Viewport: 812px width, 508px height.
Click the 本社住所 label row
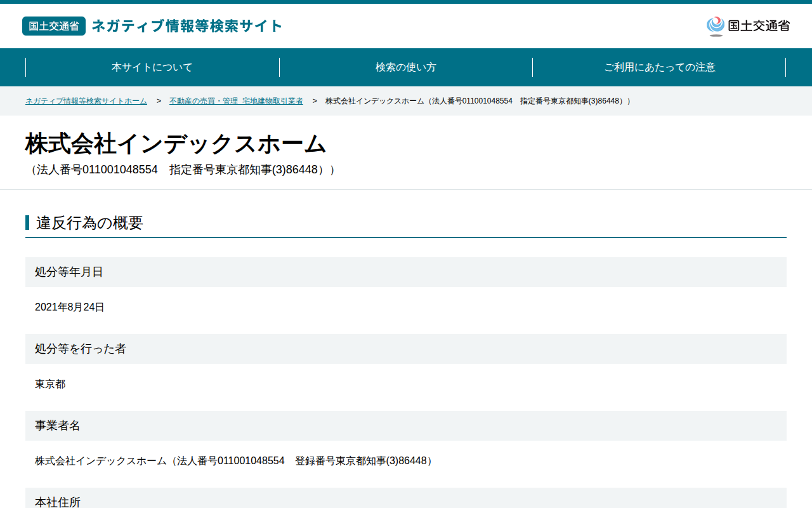click(x=406, y=499)
